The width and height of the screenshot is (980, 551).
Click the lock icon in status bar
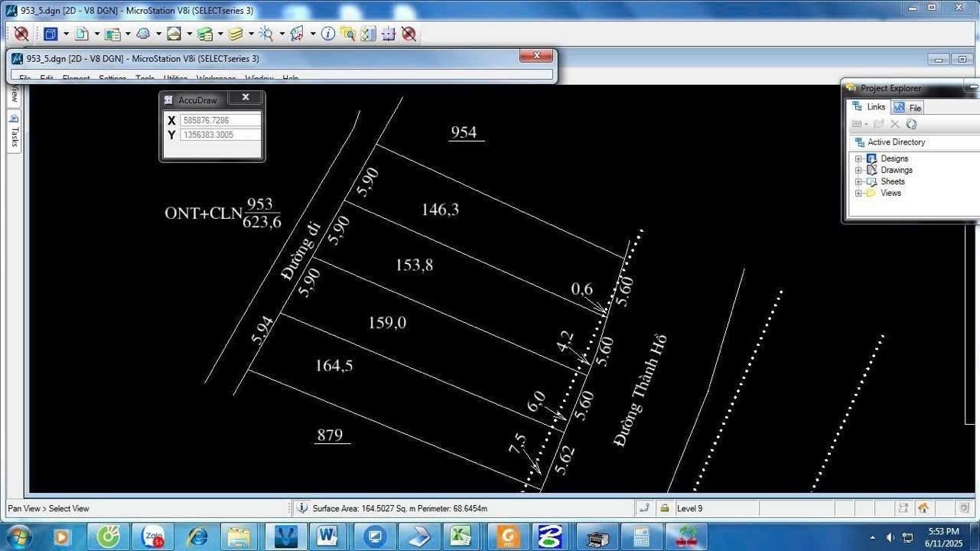point(664,508)
